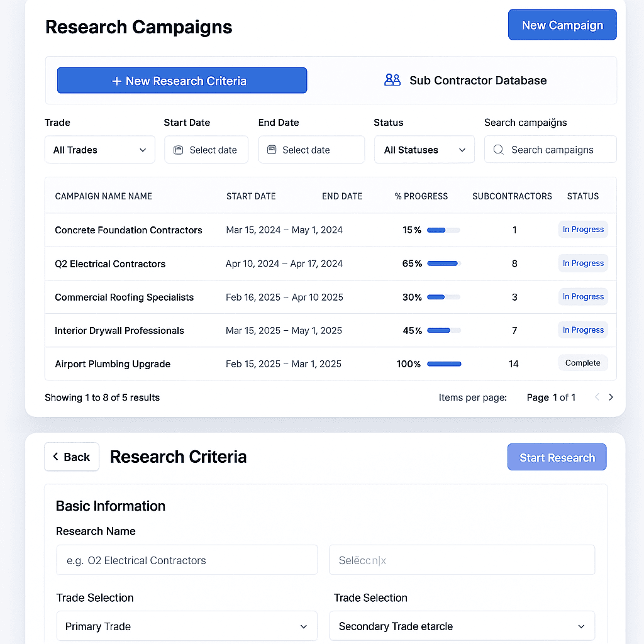Click the Select field beside Research Name
The height and width of the screenshot is (644, 644).
pos(462,560)
